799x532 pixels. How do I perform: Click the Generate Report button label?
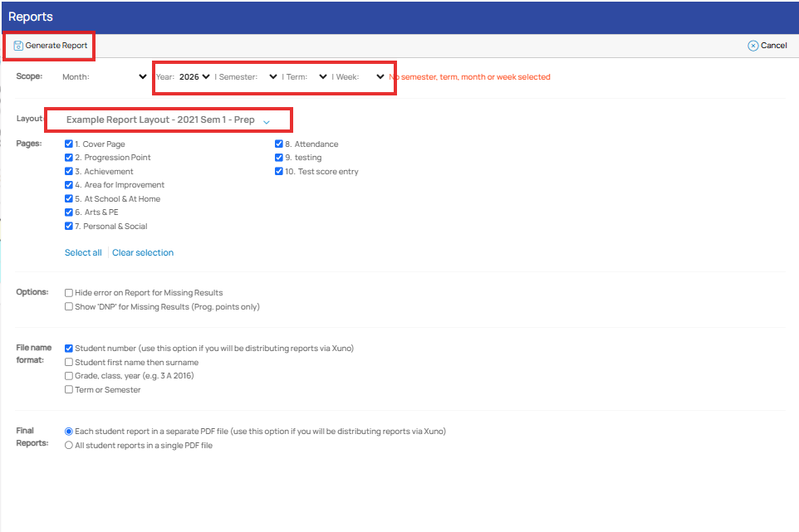click(56, 46)
